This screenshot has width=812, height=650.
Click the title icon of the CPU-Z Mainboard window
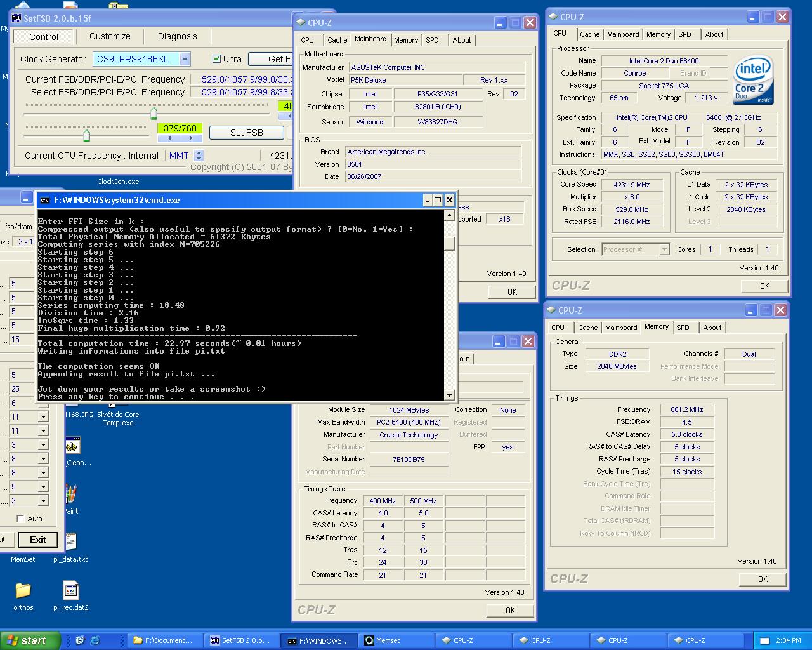coord(301,22)
